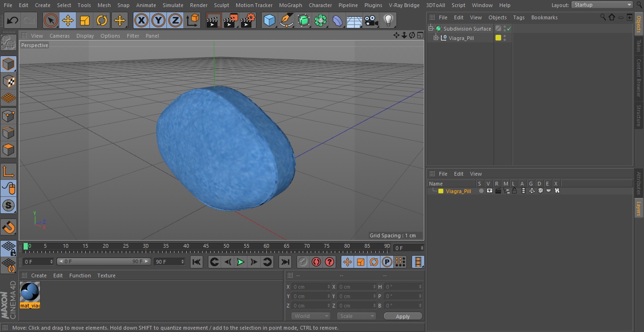Click Render to Picture Viewer icon
Image resolution: width=644 pixels, height=332 pixels.
tap(231, 20)
